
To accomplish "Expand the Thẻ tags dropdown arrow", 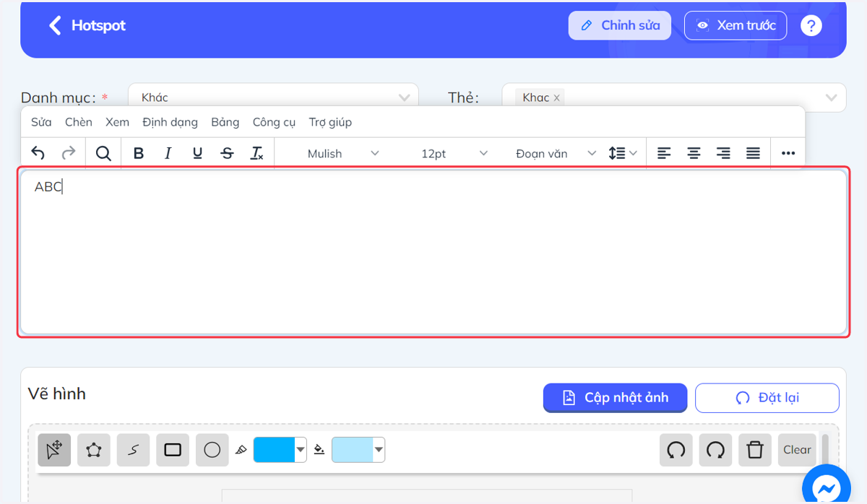I will (831, 97).
